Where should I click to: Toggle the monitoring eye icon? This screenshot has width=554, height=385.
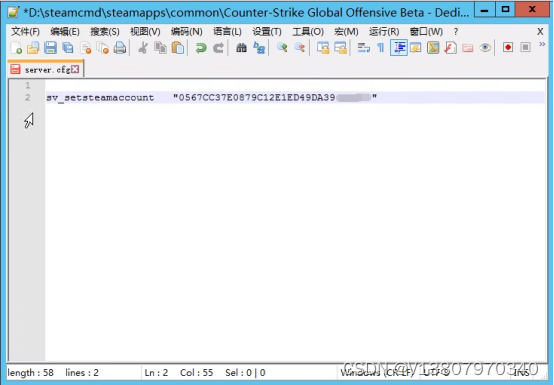tap(485, 47)
